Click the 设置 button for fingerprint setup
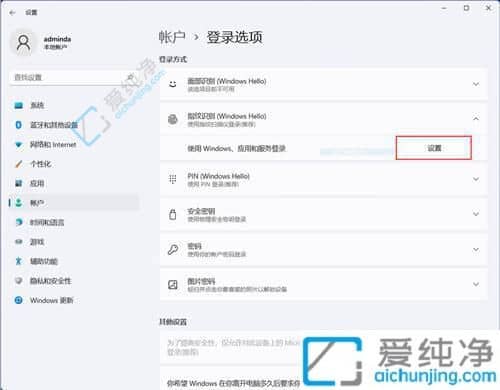 coord(434,148)
